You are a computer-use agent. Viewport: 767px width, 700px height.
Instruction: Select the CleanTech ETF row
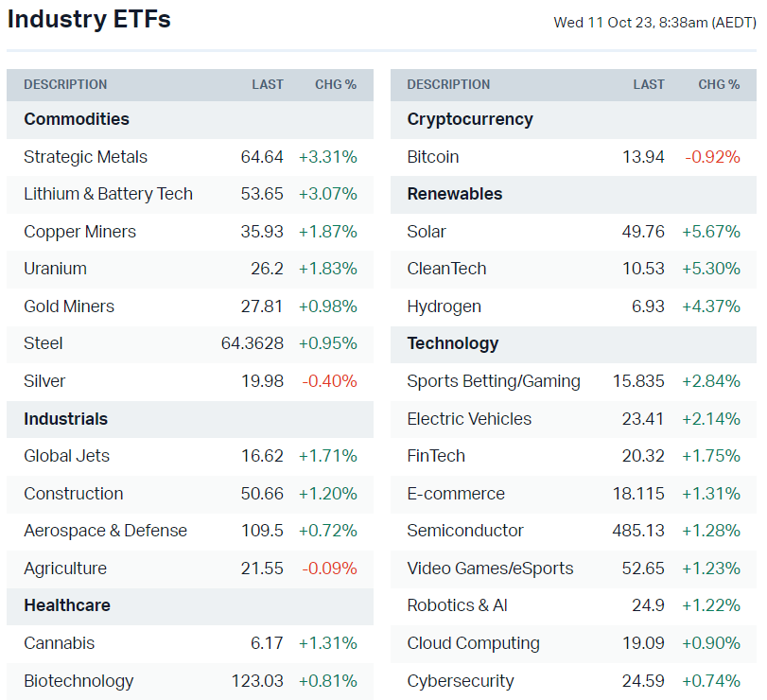coord(446,269)
